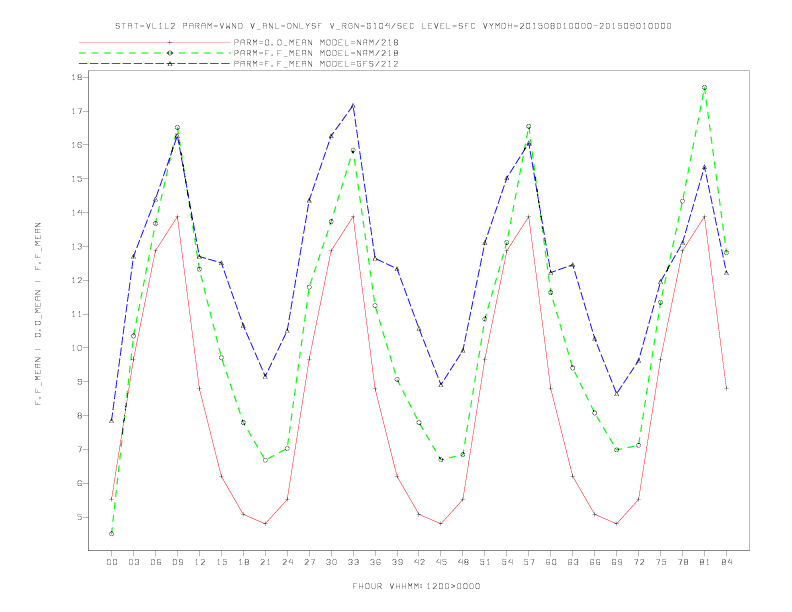
Task: Click x-axis forecast hour label 63
Action: tap(573, 562)
